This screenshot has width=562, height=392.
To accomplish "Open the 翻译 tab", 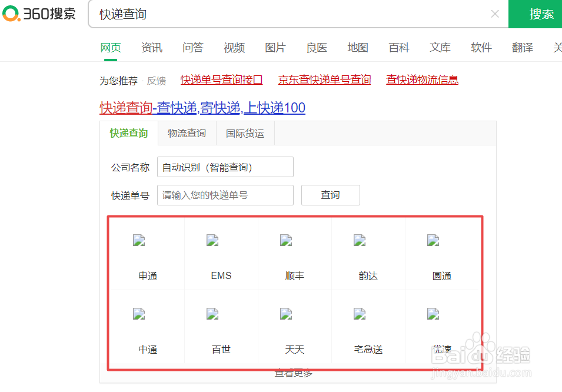I will [523, 47].
